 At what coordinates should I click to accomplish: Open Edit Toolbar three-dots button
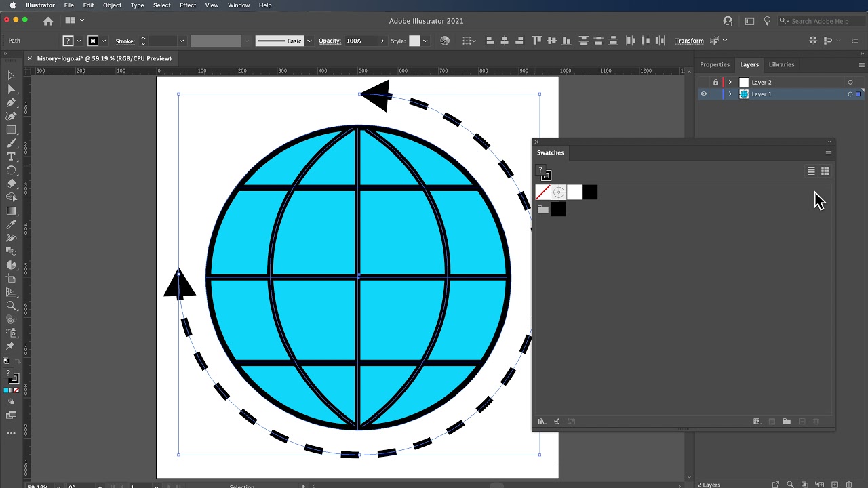pyautogui.click(x=11, y=433)
